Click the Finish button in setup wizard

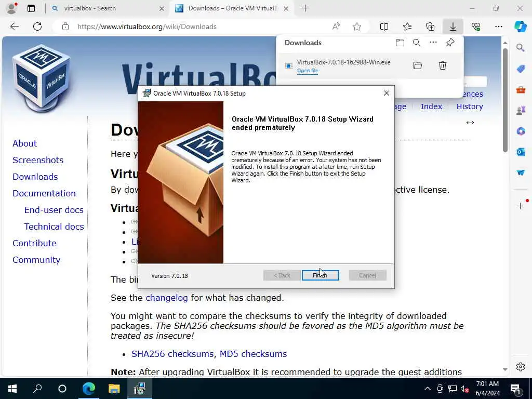pos(320,275)
